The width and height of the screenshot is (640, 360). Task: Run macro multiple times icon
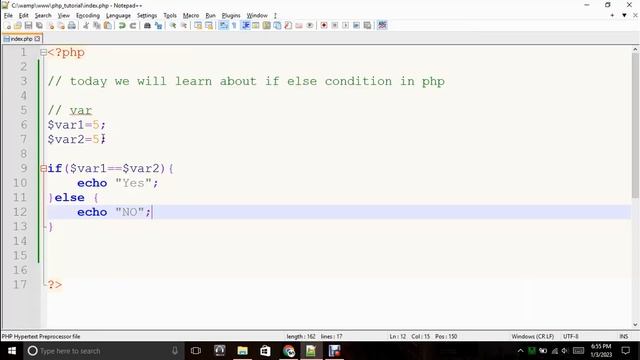[356, 26]
